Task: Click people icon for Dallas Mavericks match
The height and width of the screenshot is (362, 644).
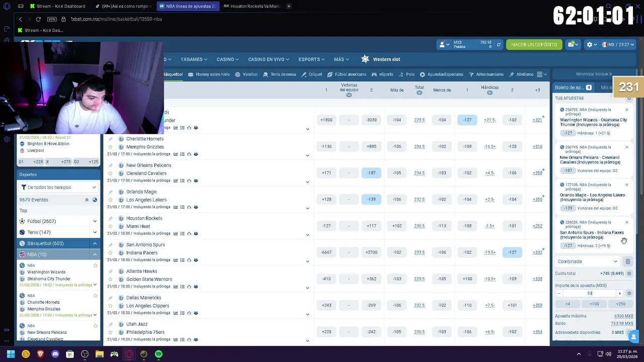Action: pos(196,313)
